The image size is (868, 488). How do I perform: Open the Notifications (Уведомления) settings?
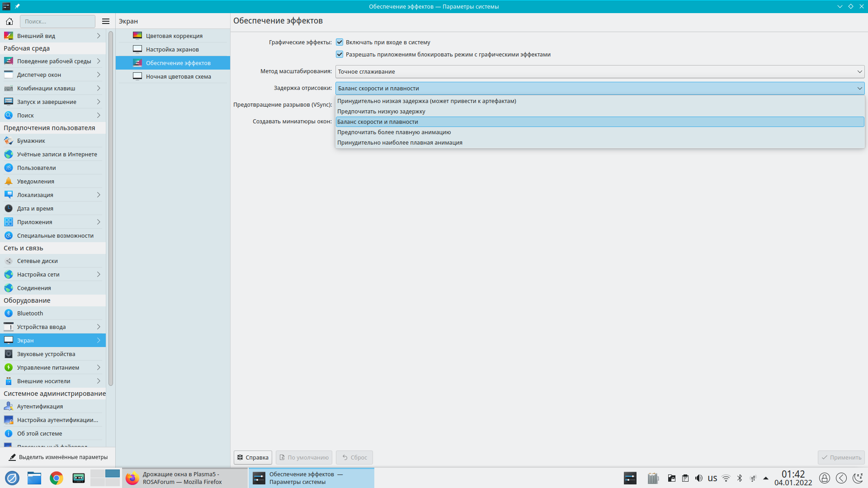tap(35, 181)
